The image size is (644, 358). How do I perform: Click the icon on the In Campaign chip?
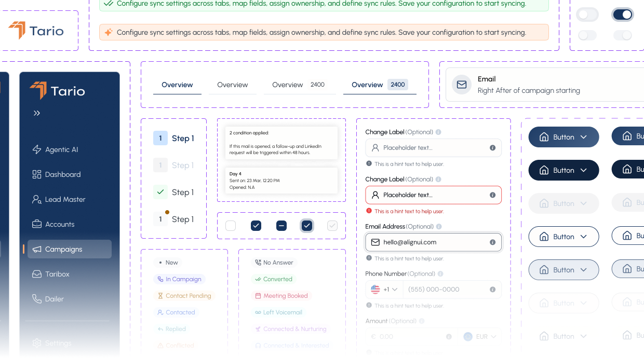(160, 279)
